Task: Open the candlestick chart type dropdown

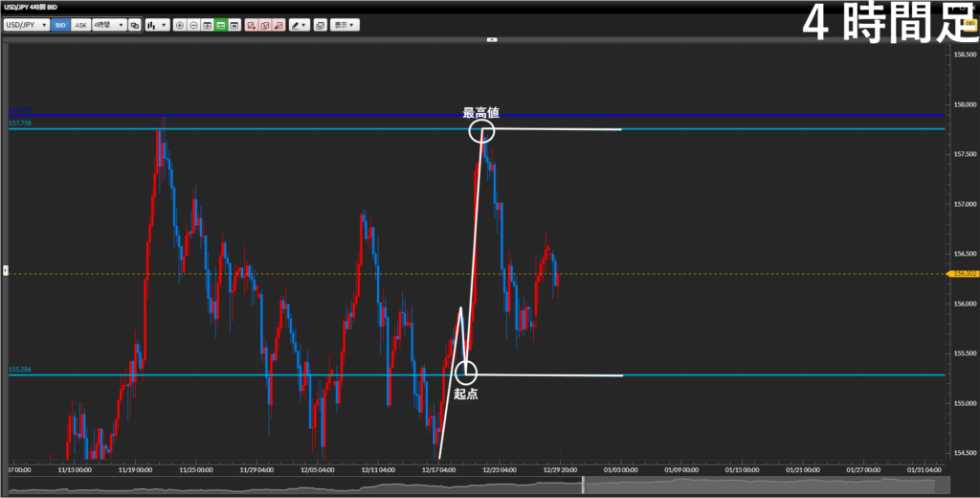Action: click(x=157, y=25)
